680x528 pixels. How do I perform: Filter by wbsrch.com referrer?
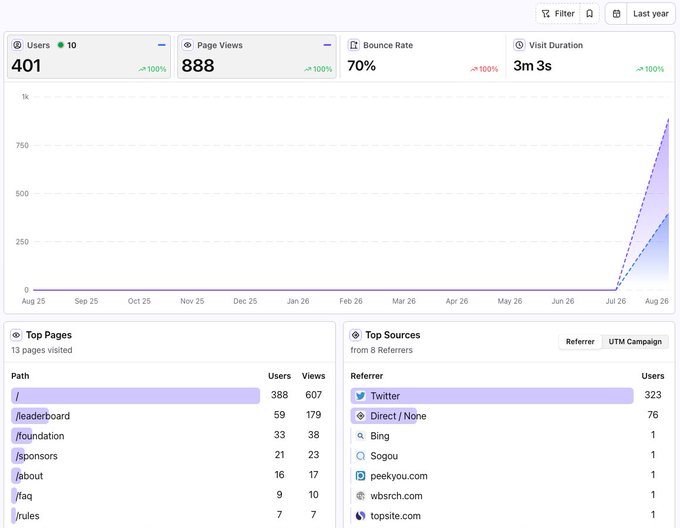[508, 495]
